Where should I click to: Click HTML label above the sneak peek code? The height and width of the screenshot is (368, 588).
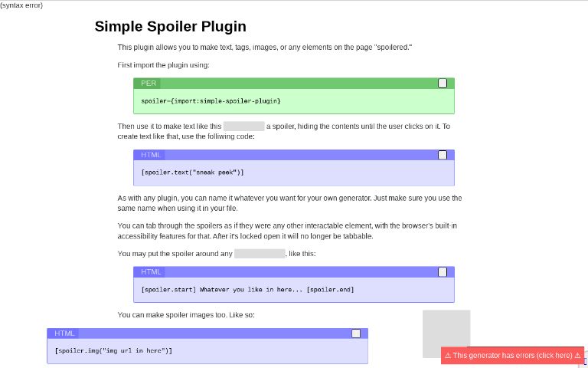click(x=151, y=155)
